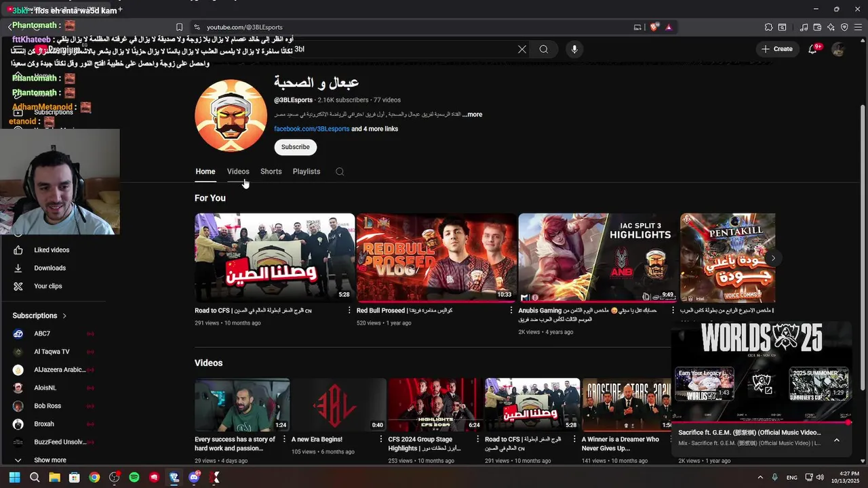
Task: Open options menu for Red Bull Proseed video
Action: tap(511, 310)
